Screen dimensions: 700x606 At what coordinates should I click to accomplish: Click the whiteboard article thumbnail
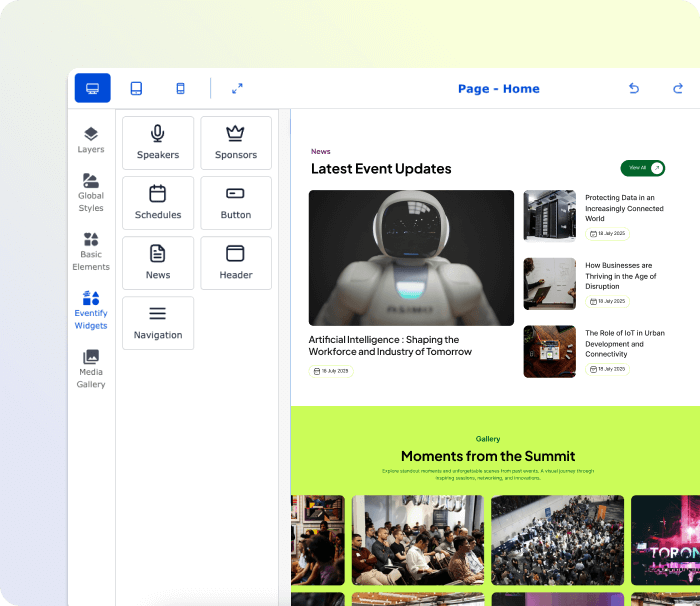(x=550, y=284)
